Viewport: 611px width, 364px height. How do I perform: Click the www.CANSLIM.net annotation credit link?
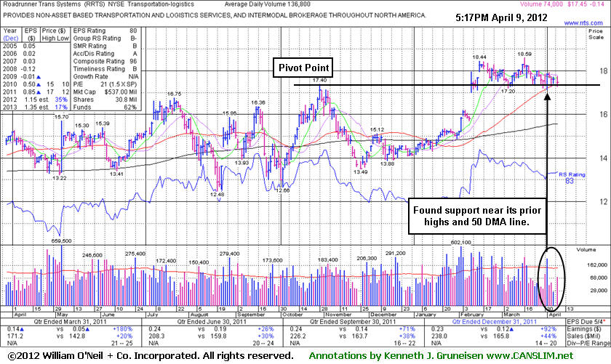pyautogui.click(x=529, y=355)
